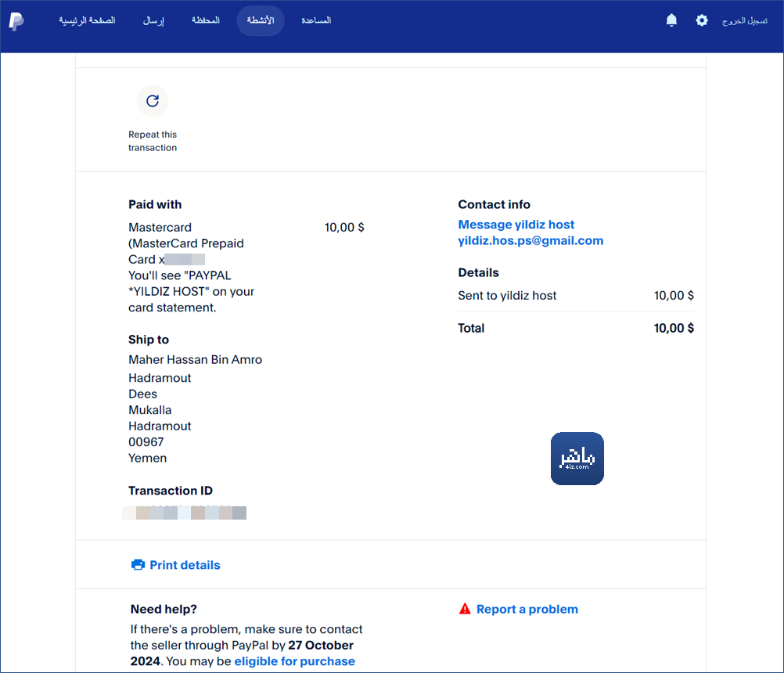Click the Transaction ID heading
The width and height of the screenshot is (784, 673).
(x=171, y=491)
